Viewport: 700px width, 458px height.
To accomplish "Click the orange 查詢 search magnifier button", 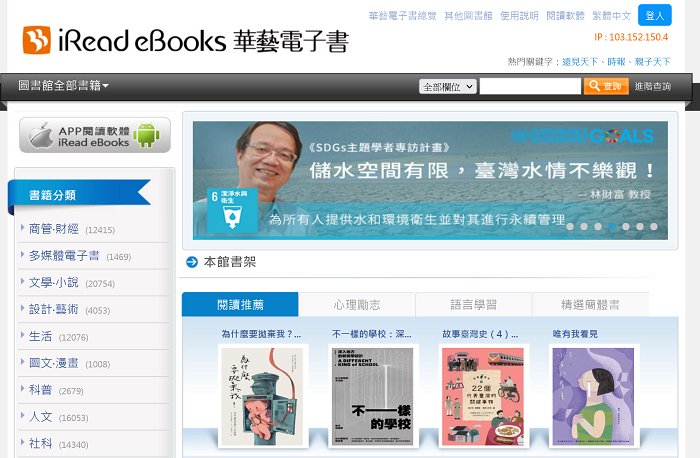I will [606, 87].
